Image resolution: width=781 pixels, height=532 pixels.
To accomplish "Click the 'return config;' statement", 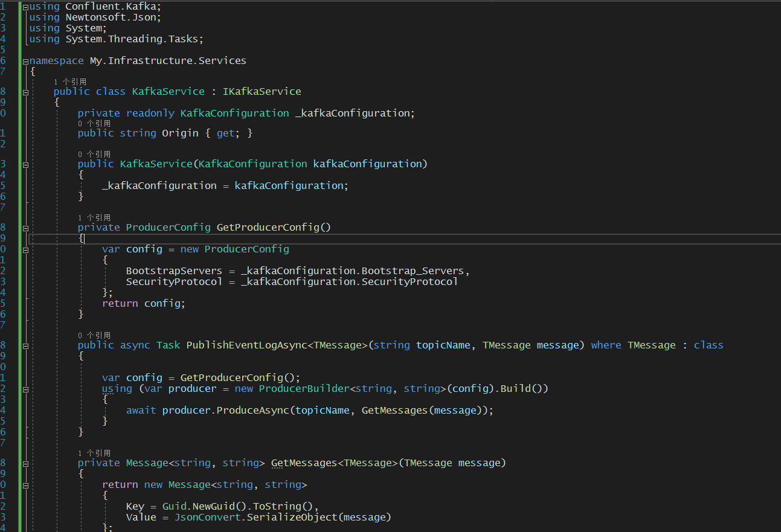I will [144, 304].
